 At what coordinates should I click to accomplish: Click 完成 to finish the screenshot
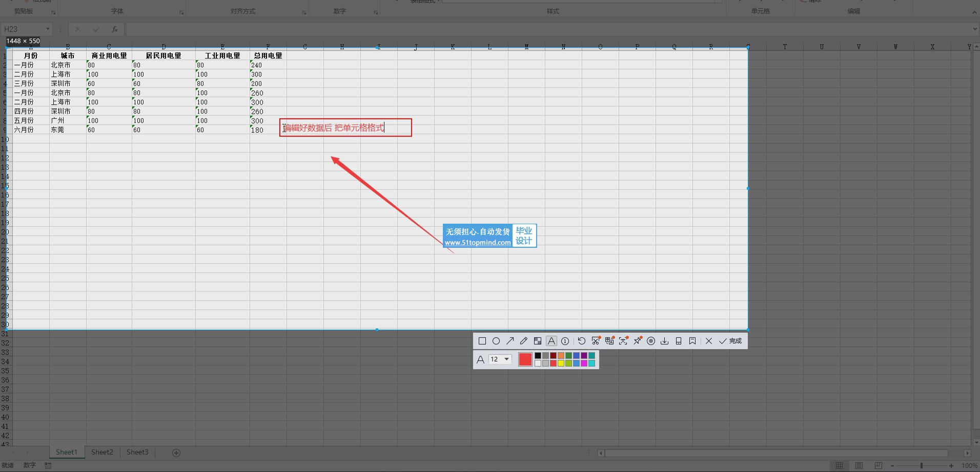coord(730,341)
